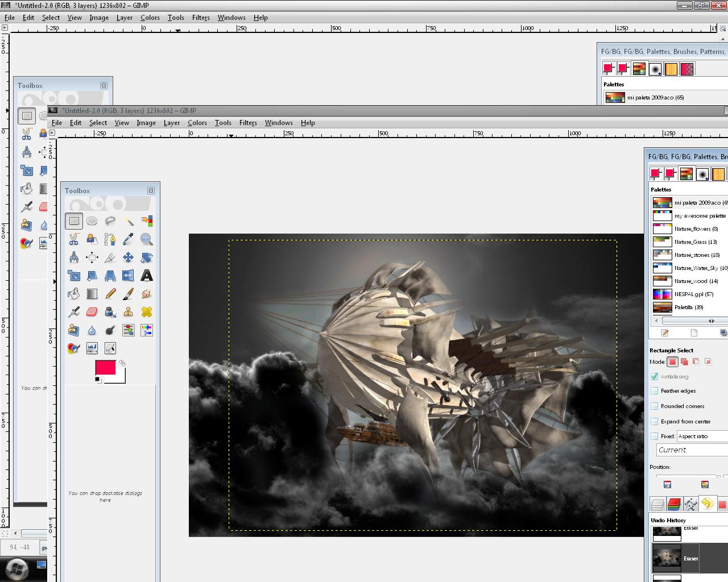Select the Measure compass tool in the front toolbox
Viewport: 728px width, 582px height.
point(73,257)
